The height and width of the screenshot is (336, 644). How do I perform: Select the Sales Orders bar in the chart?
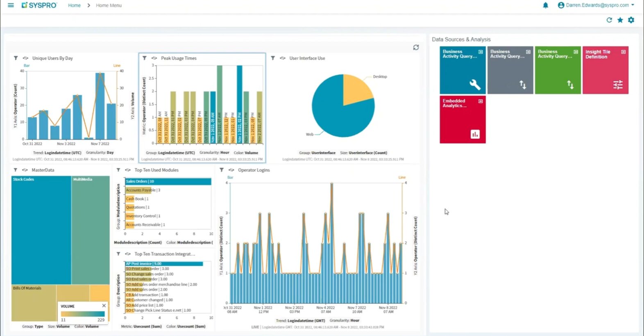(x=168, y=181)
